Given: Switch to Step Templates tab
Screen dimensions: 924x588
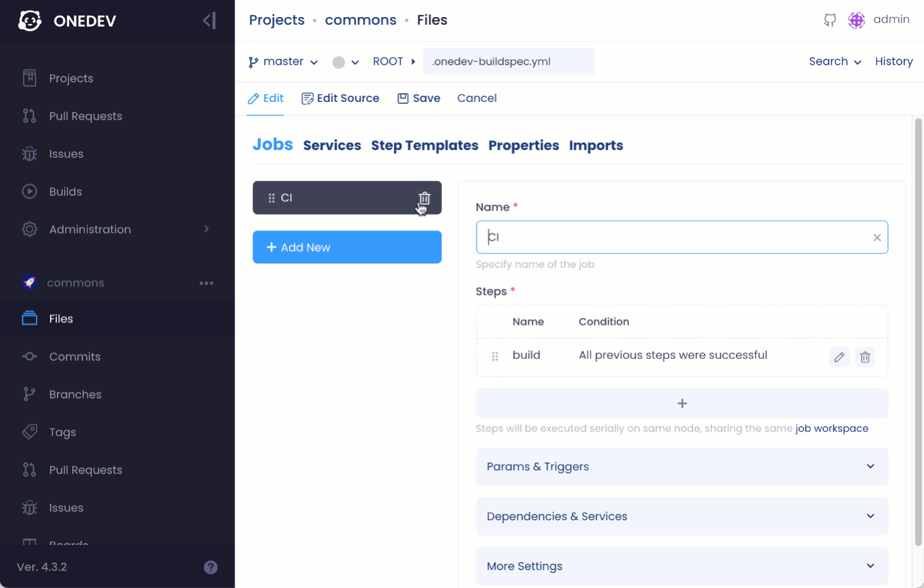Looking at the screenshot, I should click(424, 146).
